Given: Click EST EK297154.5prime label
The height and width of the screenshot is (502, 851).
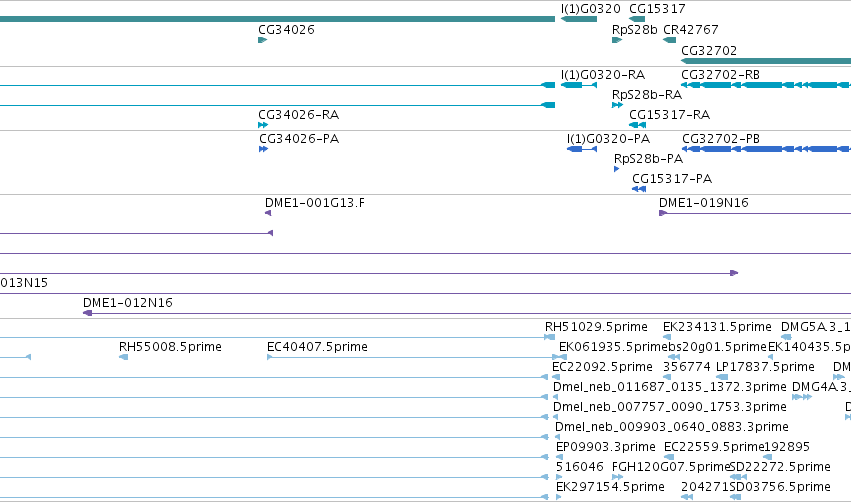Looking at the screenshot, I should (610, 487).
